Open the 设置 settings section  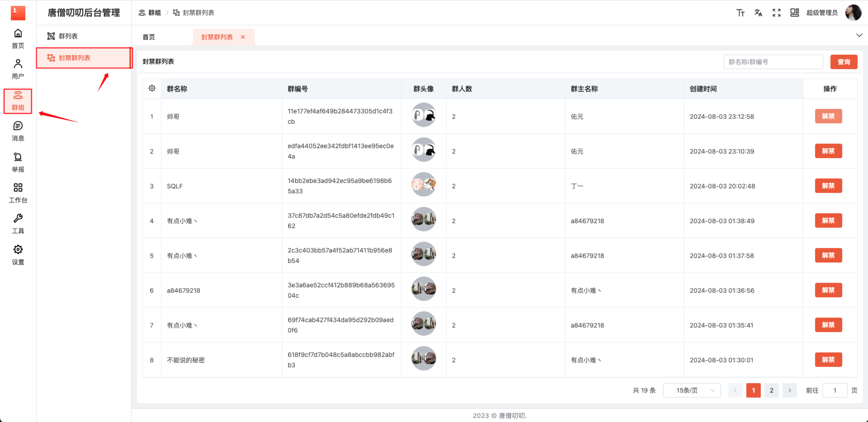click(18, 255)
